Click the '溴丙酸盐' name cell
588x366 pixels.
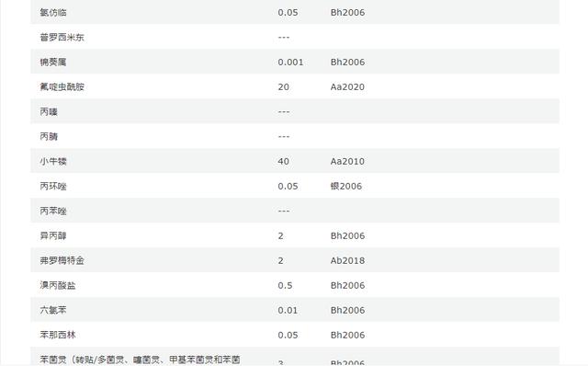point(57,285)
